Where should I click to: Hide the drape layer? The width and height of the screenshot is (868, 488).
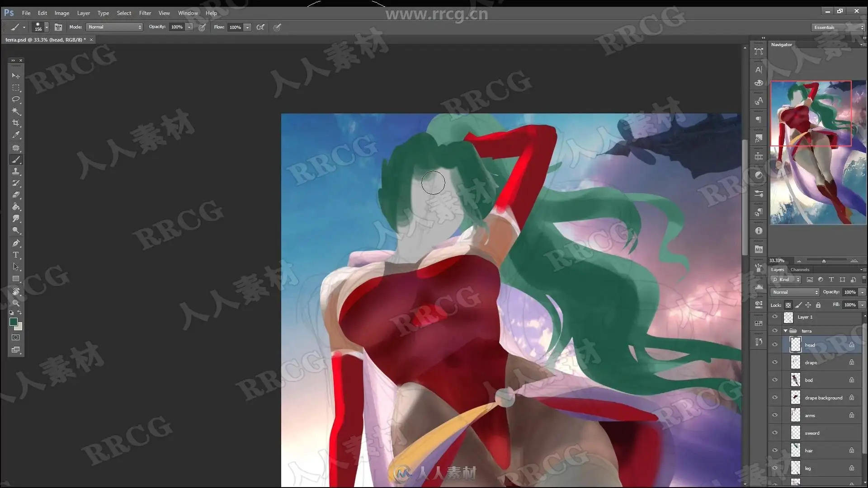(775, 362)
